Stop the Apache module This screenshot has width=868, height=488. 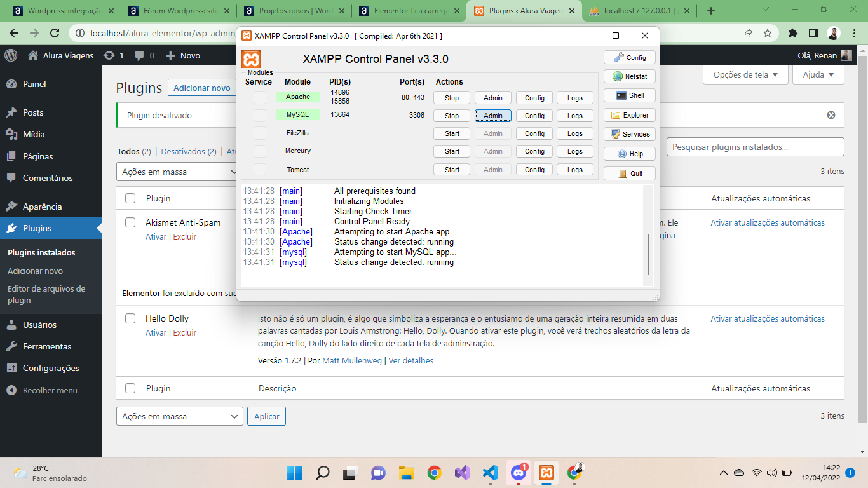[x=452, y=98]
